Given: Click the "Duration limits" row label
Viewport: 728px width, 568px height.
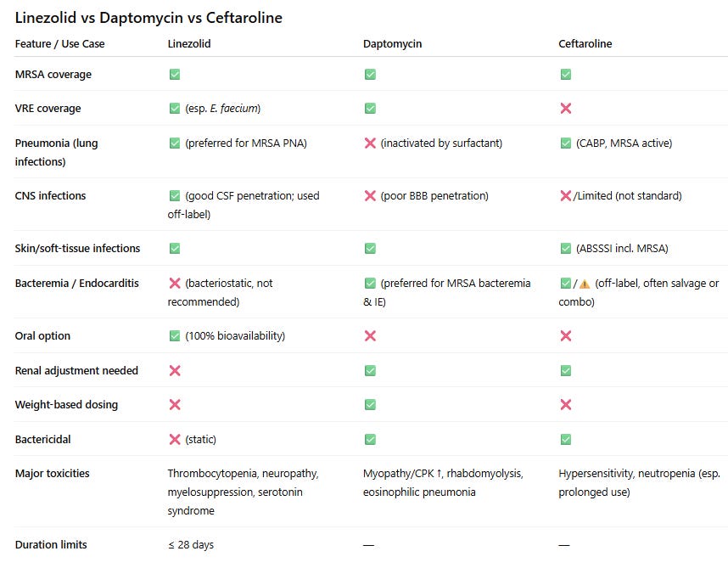Looking at the screenshot, I should (x=51, y=544).
